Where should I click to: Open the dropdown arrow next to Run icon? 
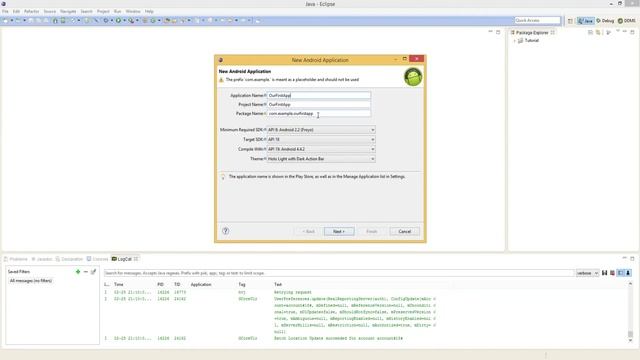click(x=124, y=20)
